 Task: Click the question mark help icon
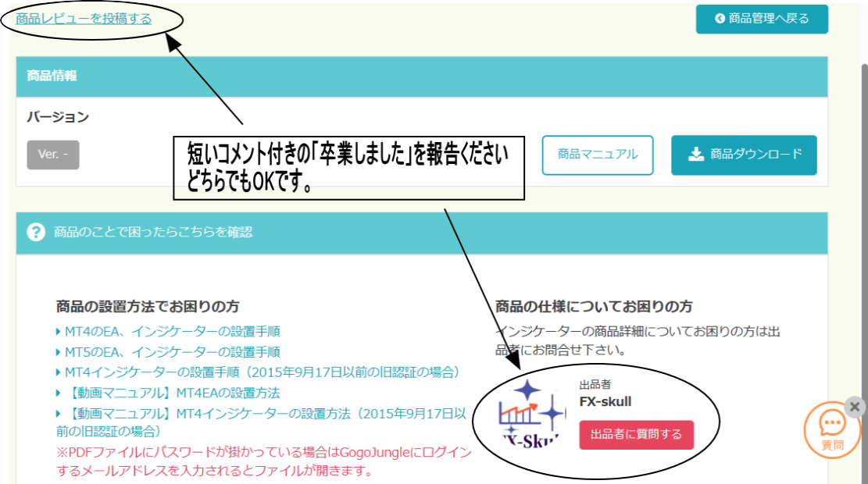(35, 233)
